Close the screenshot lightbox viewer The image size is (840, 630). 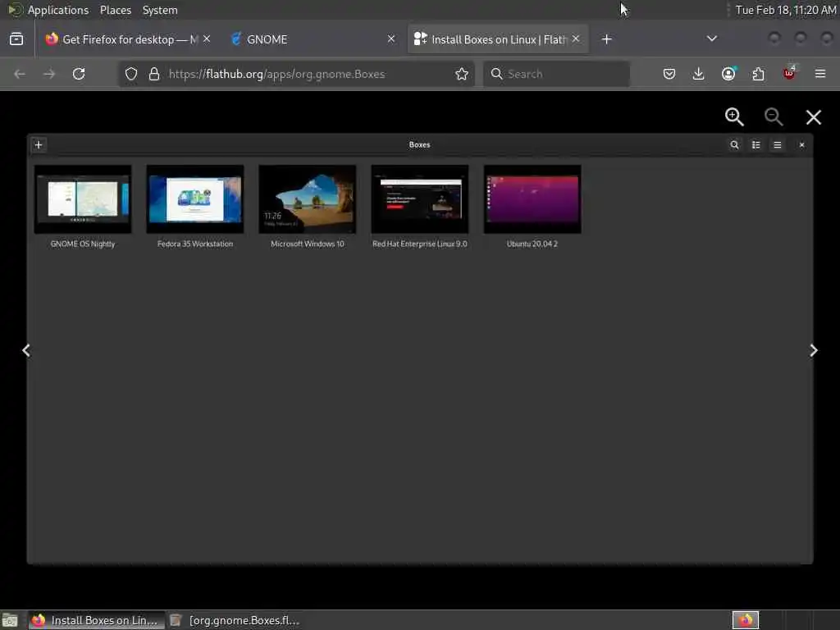pos(813,117)
